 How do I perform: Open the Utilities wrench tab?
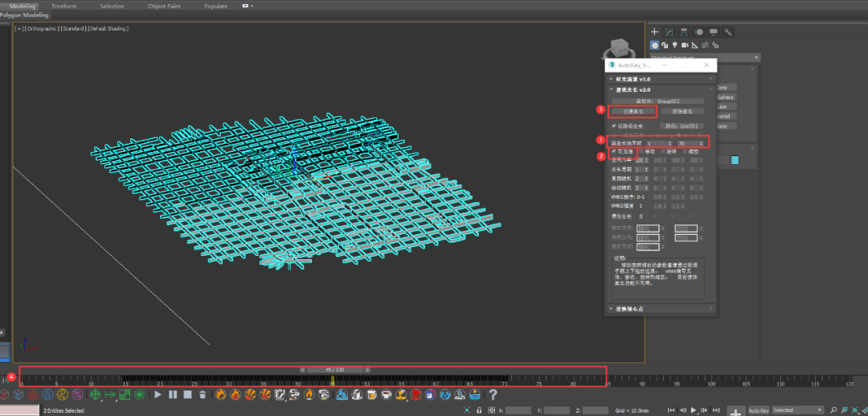[728, 32]
